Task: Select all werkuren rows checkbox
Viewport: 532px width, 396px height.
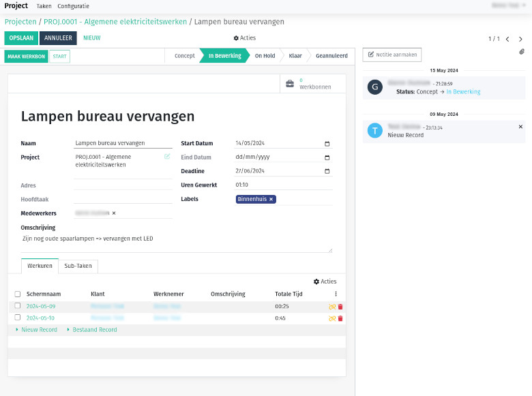Action: click(x=18, y=294)
